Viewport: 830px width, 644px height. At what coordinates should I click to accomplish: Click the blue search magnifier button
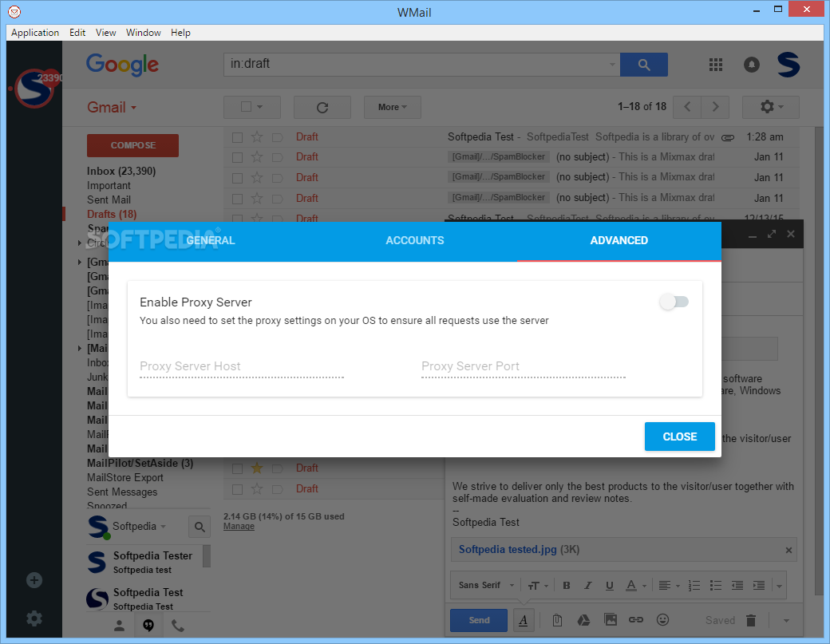point(644,65)
